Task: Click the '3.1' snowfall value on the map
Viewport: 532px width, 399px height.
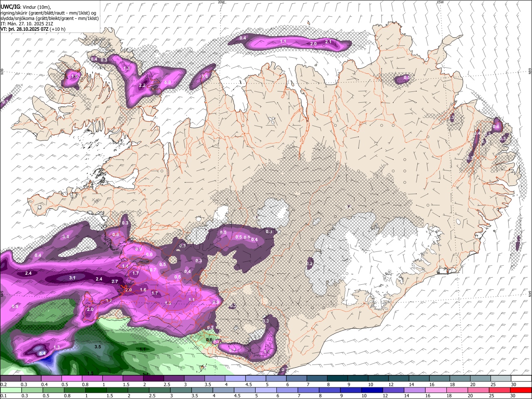Action: click(72, 278)
